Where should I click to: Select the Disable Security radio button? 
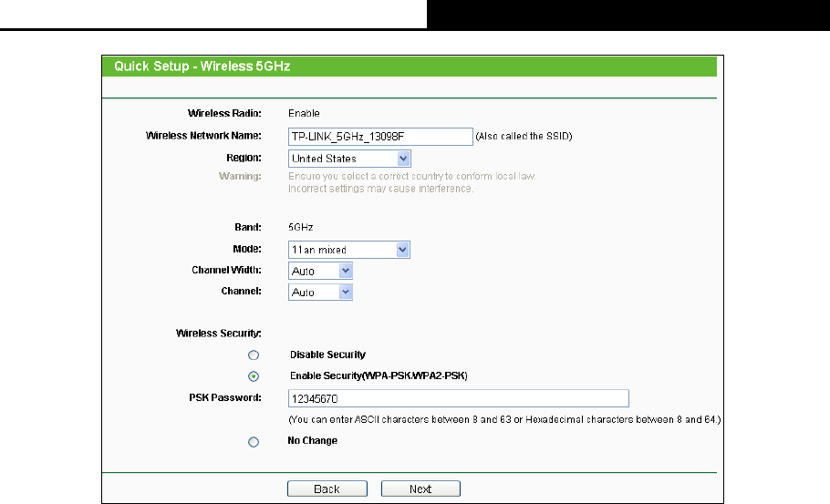pyautogui.click(x=254, y=355)
